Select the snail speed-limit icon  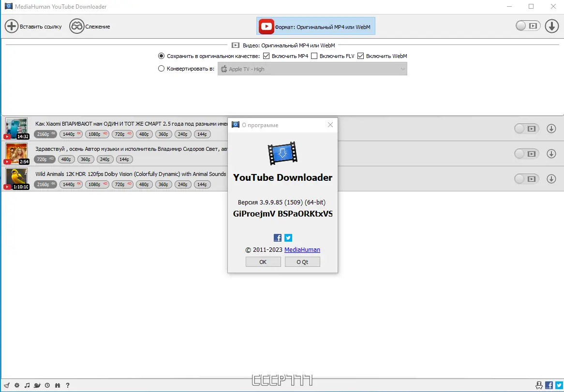coord(37,385)
